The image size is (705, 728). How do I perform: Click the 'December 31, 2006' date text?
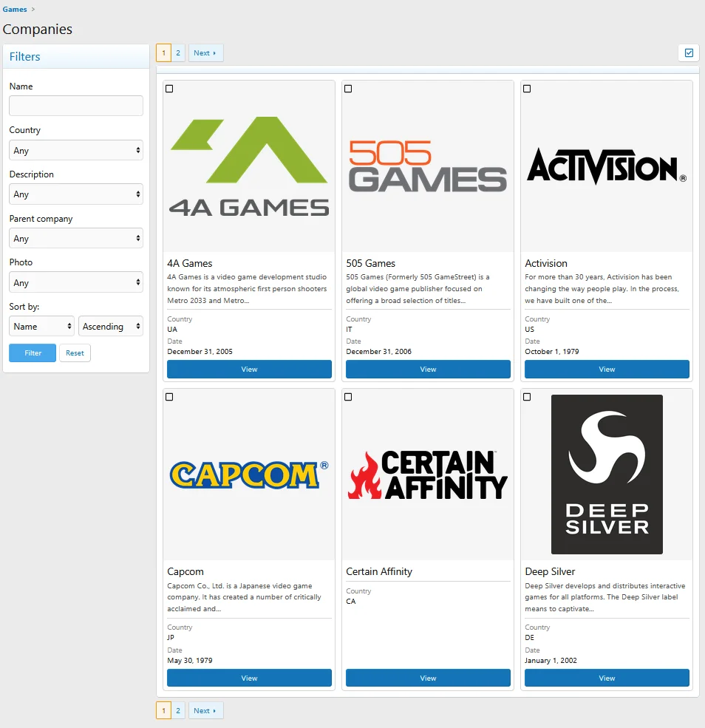(378, 352)
